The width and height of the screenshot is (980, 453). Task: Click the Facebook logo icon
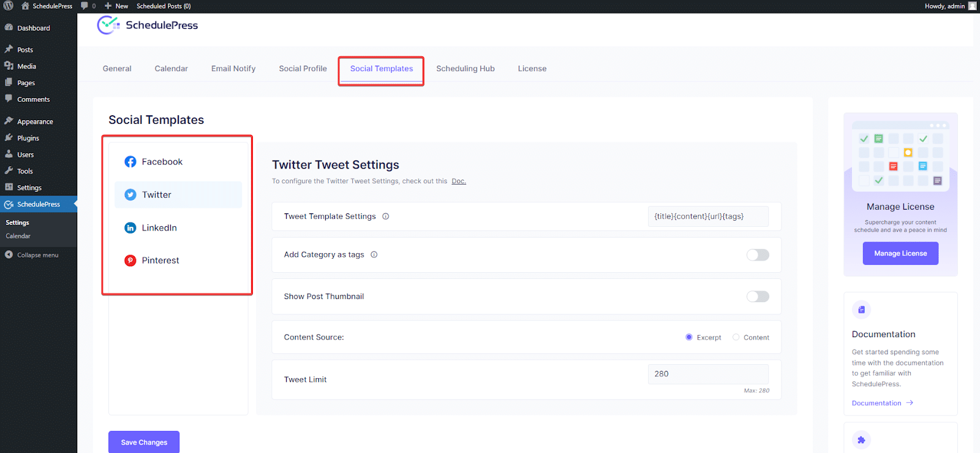(130, 162)
